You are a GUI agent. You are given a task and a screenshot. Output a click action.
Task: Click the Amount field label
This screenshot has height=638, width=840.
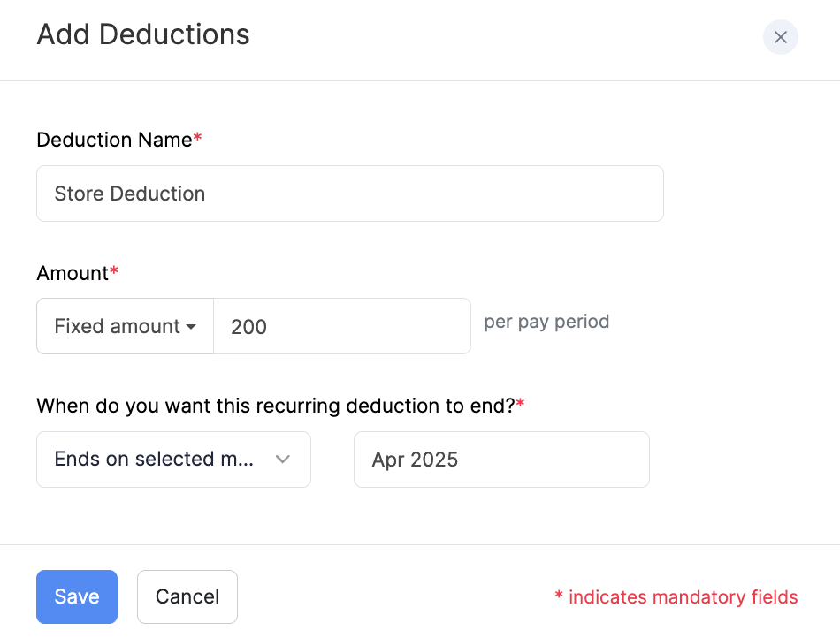tap(71, 273)
